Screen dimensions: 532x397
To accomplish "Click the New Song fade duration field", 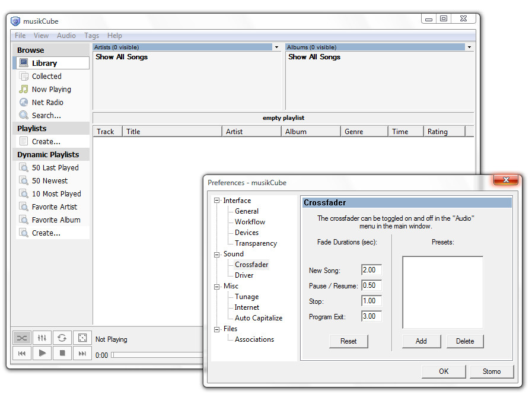I will (x=371, y=270).
